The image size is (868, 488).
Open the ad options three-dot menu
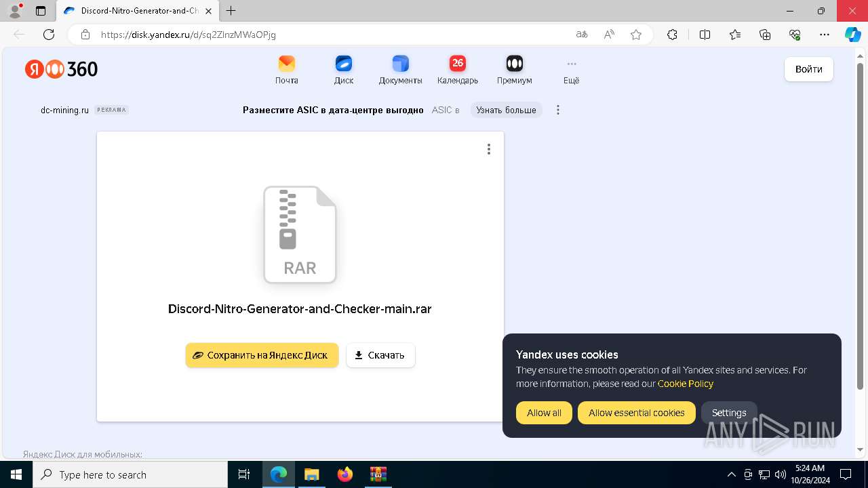point(558,110)
